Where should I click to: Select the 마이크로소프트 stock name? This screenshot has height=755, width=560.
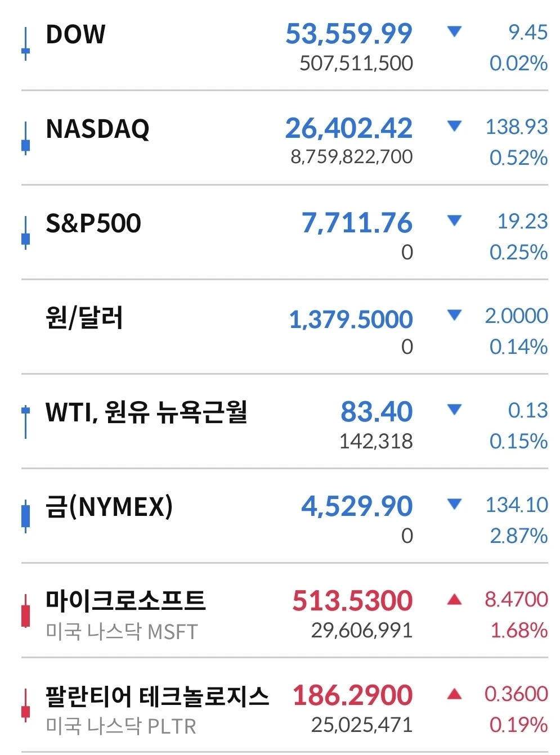click(126, 600)
